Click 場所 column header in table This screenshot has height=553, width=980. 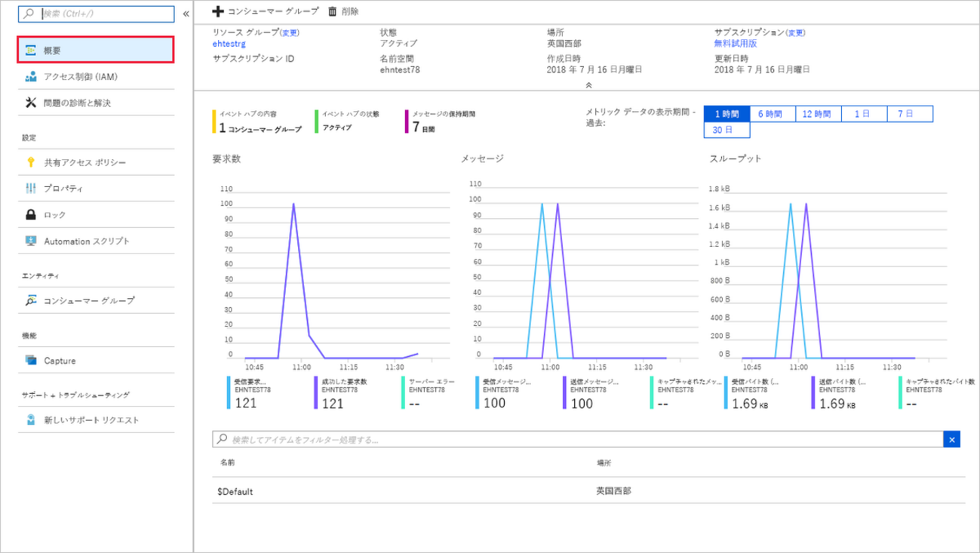(604, 462)
